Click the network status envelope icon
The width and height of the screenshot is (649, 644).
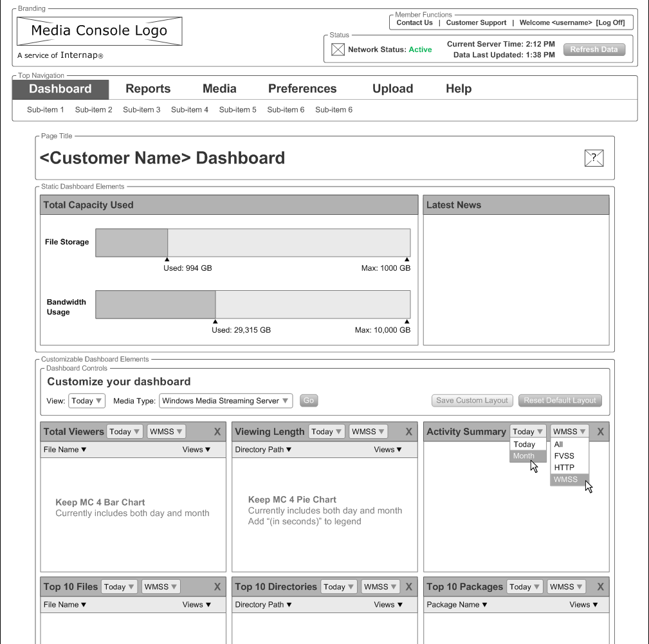(337, 49)
